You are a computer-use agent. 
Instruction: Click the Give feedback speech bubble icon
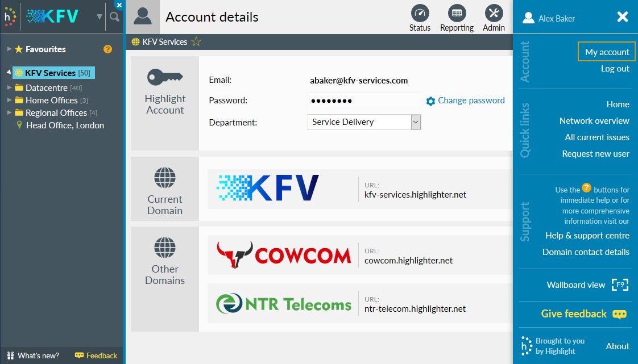[x=619, y=314]
